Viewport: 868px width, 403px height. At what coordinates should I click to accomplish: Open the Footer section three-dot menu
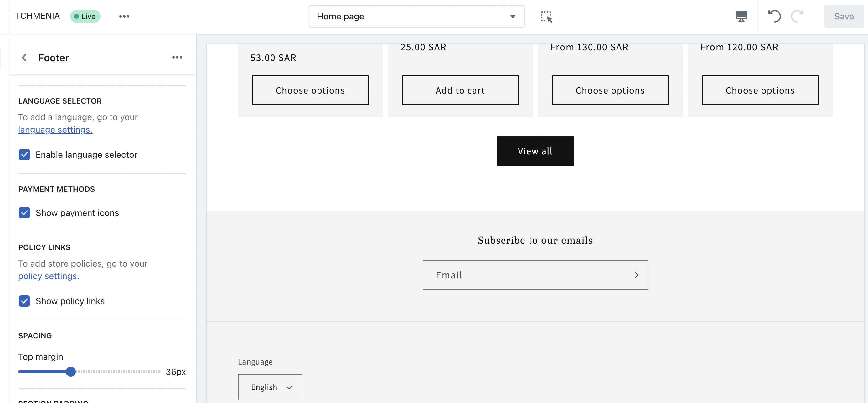point(177,58)
